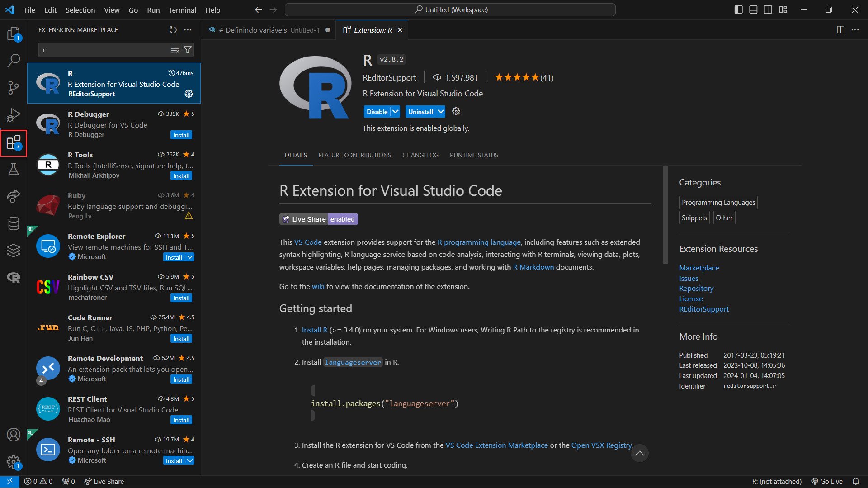Open Extensions view more actions menu
The height and width of the screenshot is (488, 868).
point(188,30)
